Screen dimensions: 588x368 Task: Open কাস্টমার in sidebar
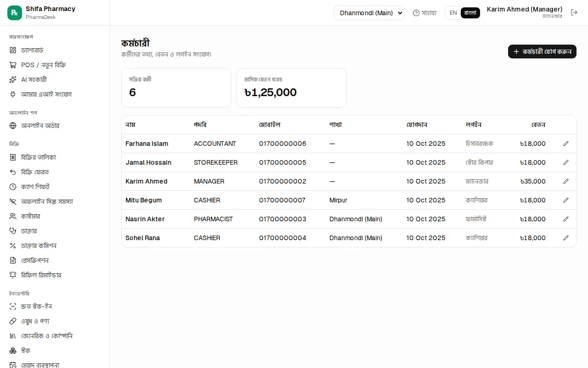click(x=55, y=216)
